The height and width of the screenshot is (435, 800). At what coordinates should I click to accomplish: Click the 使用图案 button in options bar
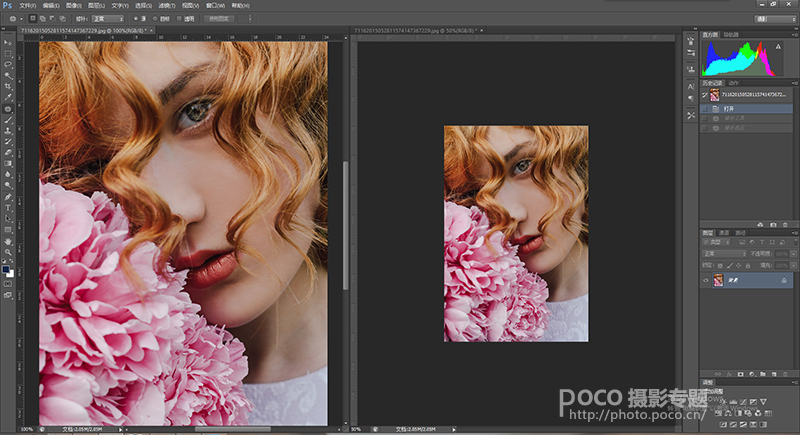point(221,18)
